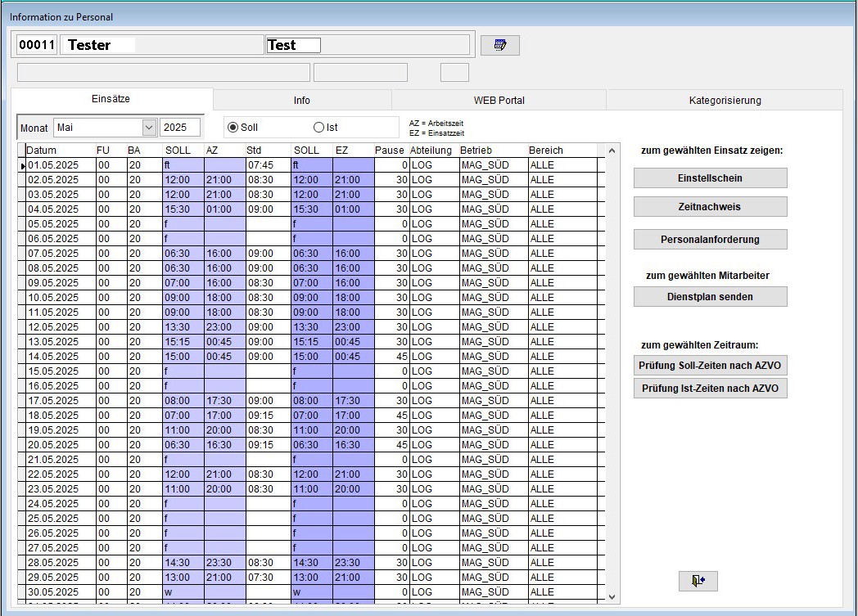Select the row dated 23.05.2025
The image size is (858, 616).
(x=311, y=489)
